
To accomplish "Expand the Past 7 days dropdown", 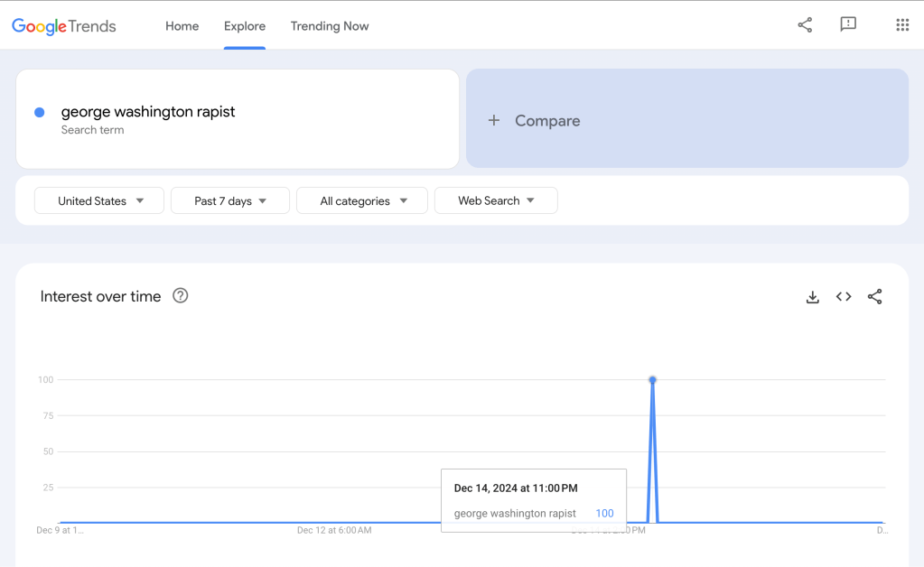I will click(230, 200).
